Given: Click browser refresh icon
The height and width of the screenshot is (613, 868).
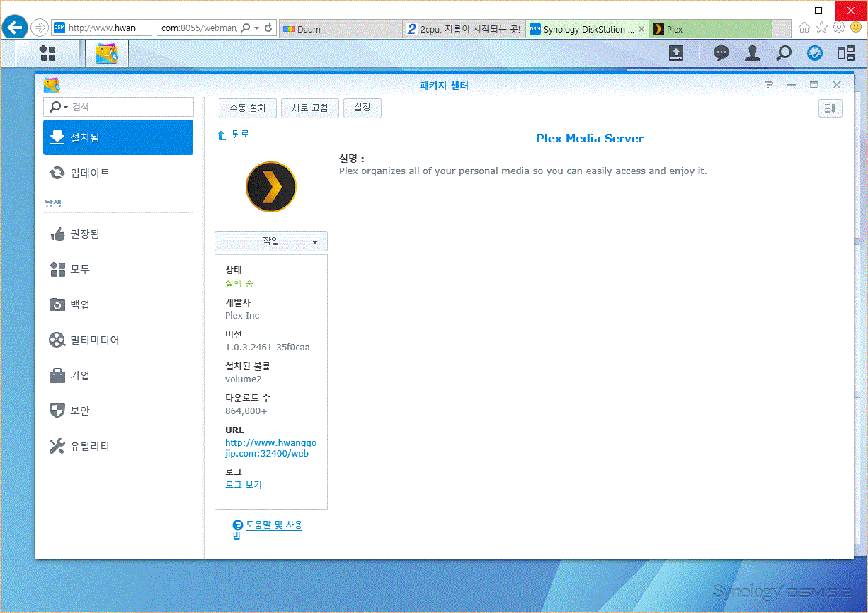Looking at the screenshot, I should coord(268,28).
